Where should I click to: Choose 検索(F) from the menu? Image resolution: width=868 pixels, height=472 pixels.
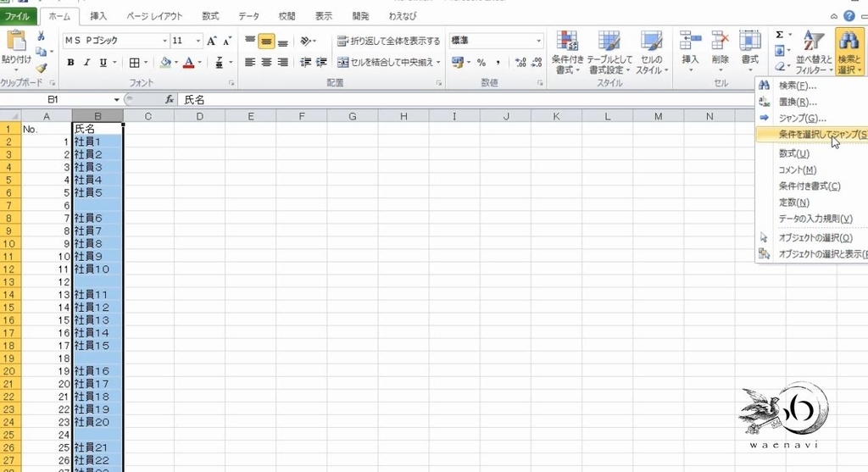812,86
